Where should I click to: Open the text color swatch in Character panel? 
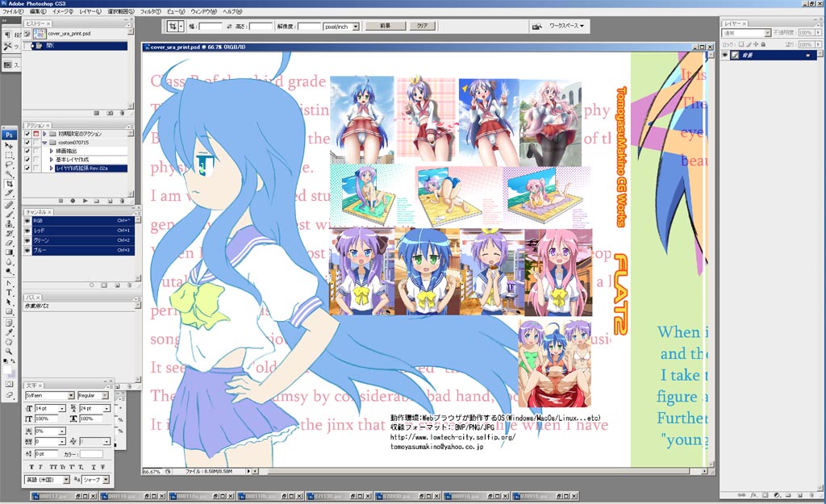91,454
